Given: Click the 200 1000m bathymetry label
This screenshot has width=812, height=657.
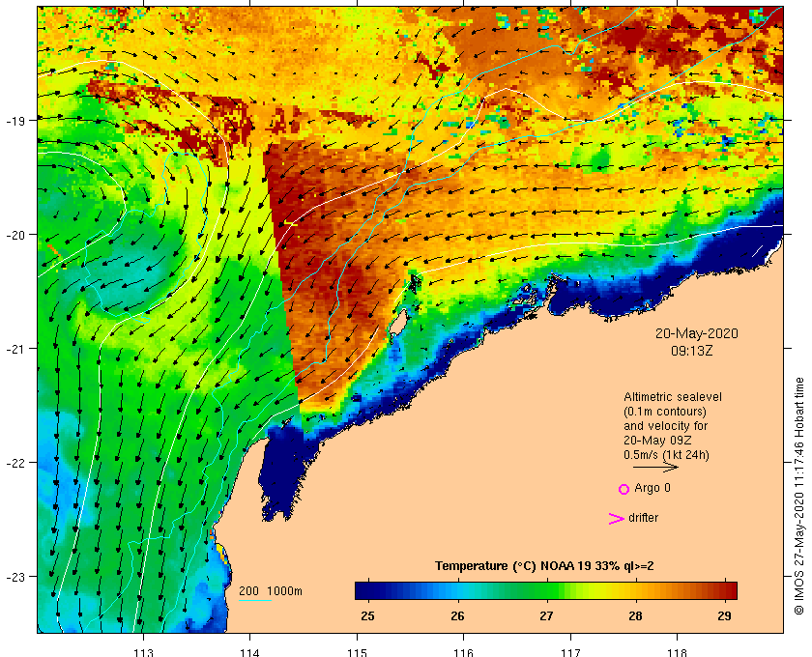Looking at the screenshot, I should 271,590.
